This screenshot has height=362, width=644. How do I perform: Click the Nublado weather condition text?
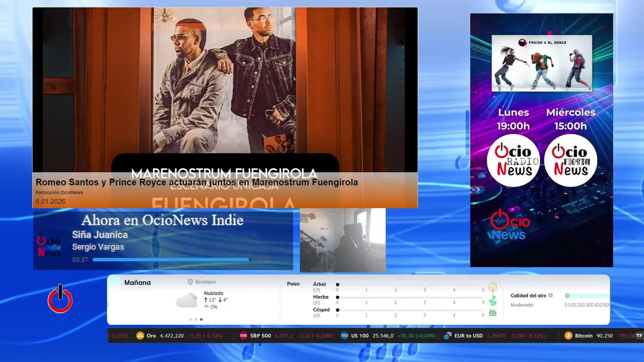coord(214,293)
